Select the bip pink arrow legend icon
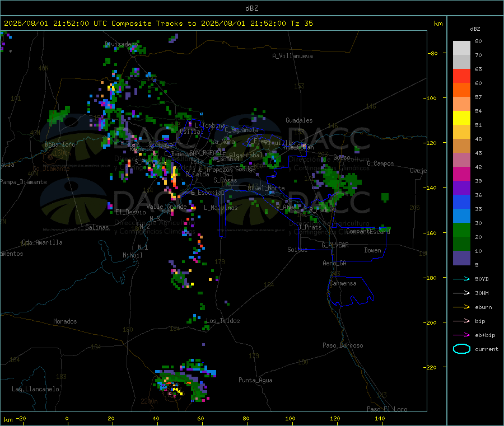Image resolution: width=504 pixels, height=426 pixels. click(x=461, y=321)
